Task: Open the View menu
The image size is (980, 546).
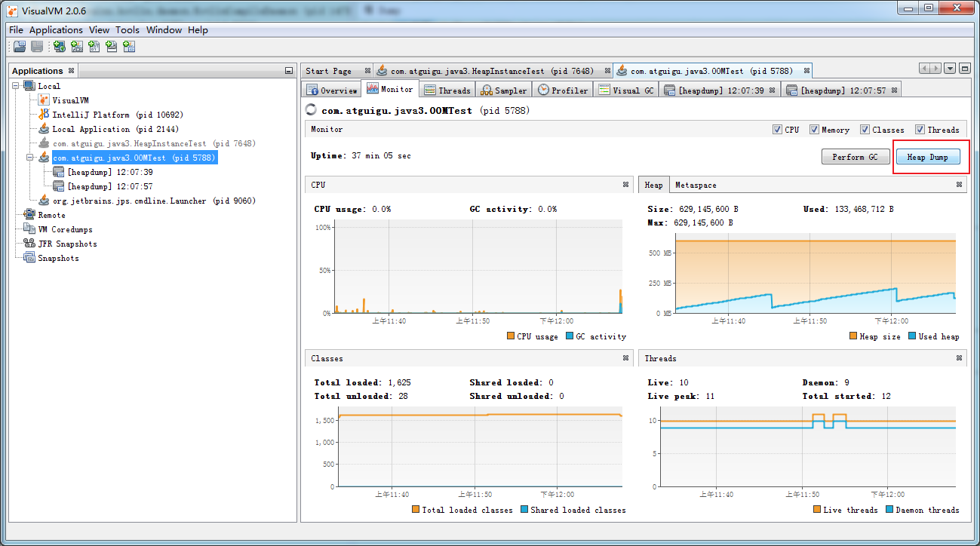Action: tap(99, 30)
